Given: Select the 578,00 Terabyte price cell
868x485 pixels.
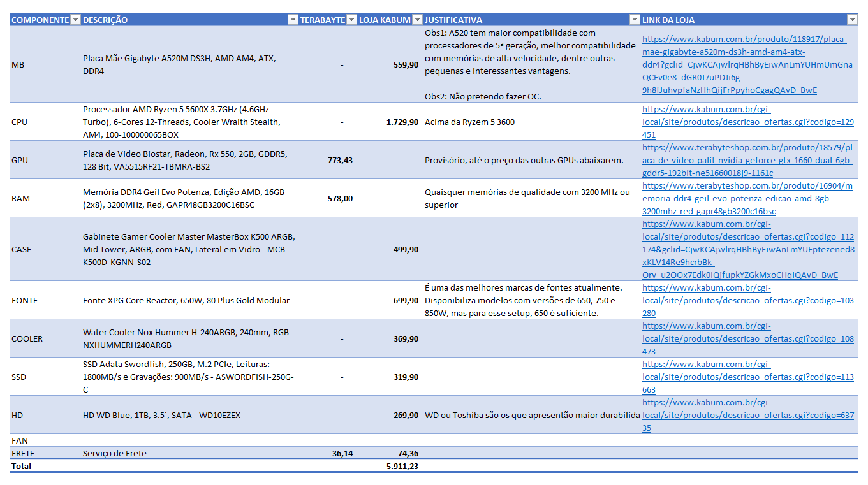Looking at the screenshot, I should pyautogui.click(x=328, y=198).
